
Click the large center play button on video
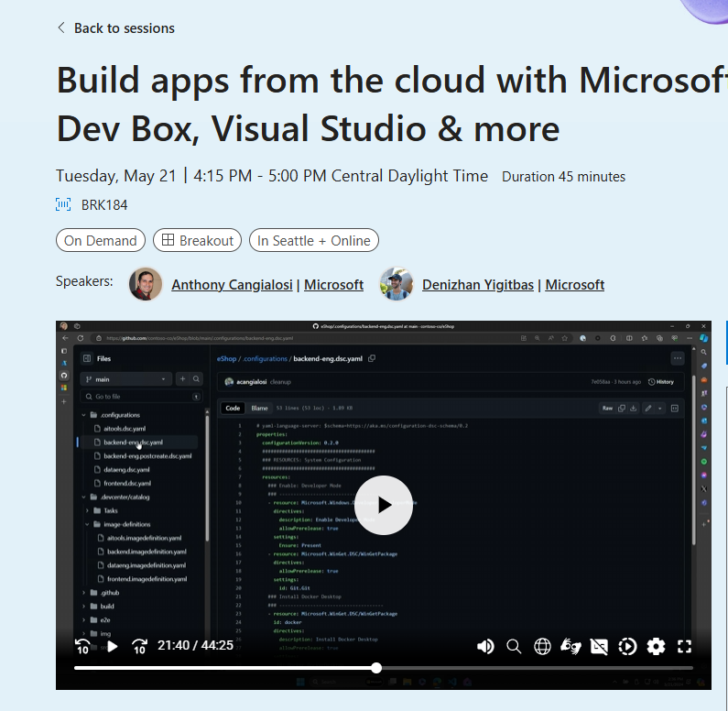384,505
